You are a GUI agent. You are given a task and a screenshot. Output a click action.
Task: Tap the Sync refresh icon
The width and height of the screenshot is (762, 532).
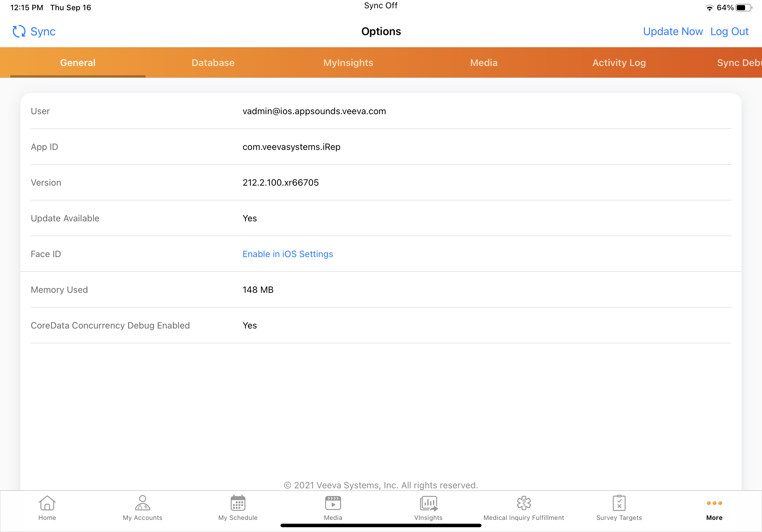pyautogui.click(x=19, y=32)
